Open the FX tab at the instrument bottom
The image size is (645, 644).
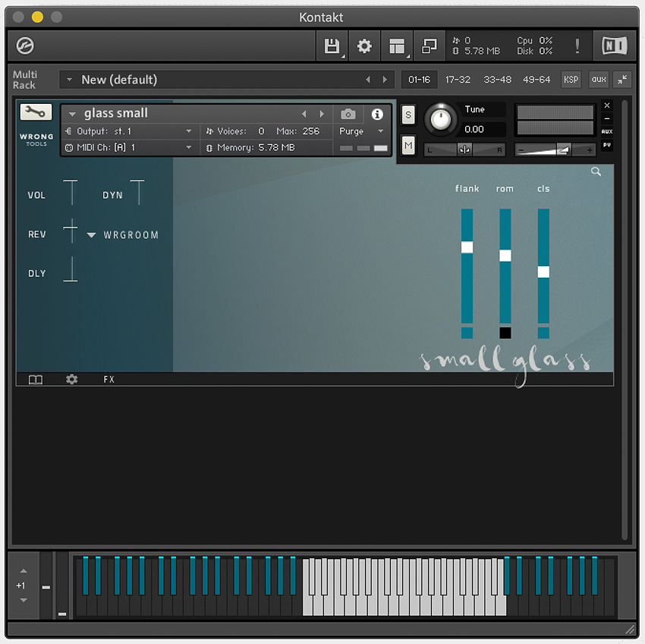click(109, 379)
